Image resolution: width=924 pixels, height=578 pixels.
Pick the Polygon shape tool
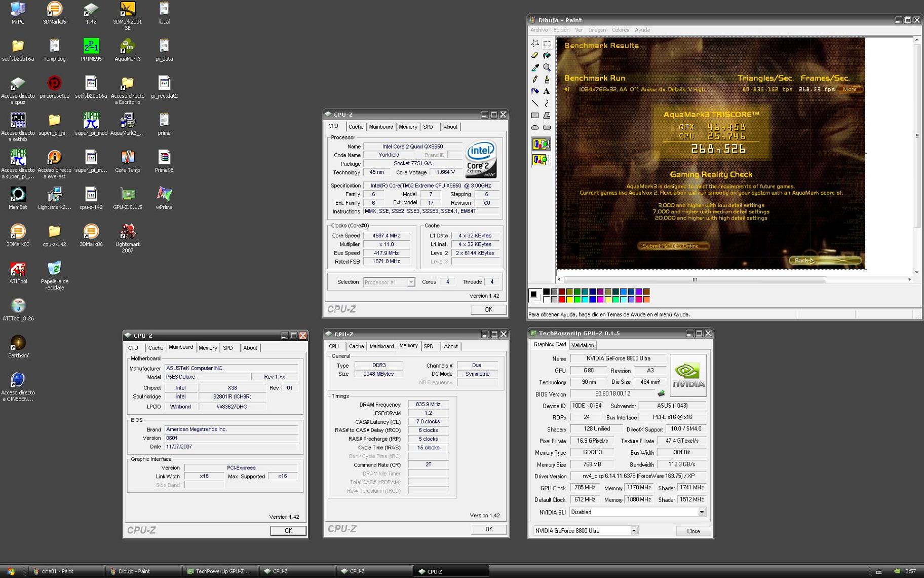[547, 116]
